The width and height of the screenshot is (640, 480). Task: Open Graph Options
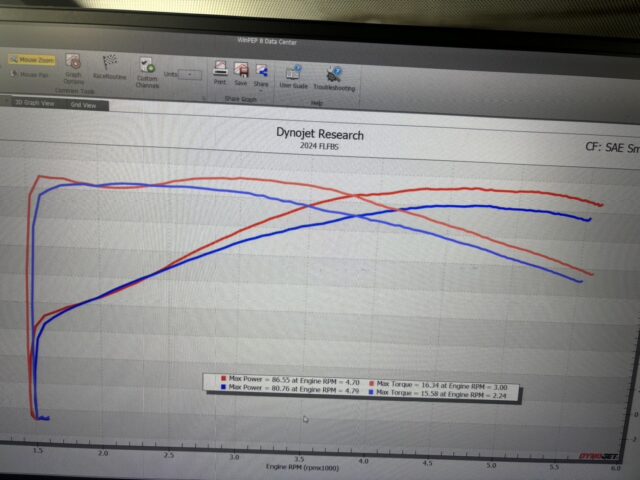click(x=73, y=66)
